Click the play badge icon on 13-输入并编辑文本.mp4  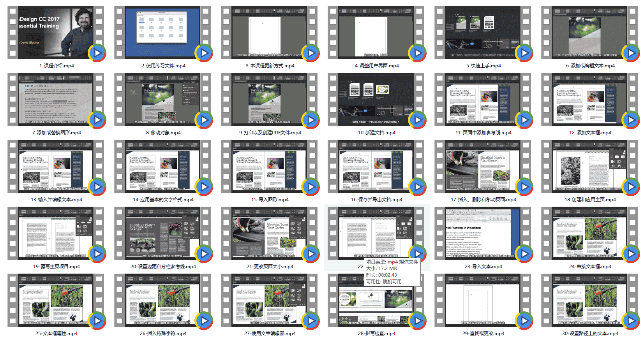point(97,187)
